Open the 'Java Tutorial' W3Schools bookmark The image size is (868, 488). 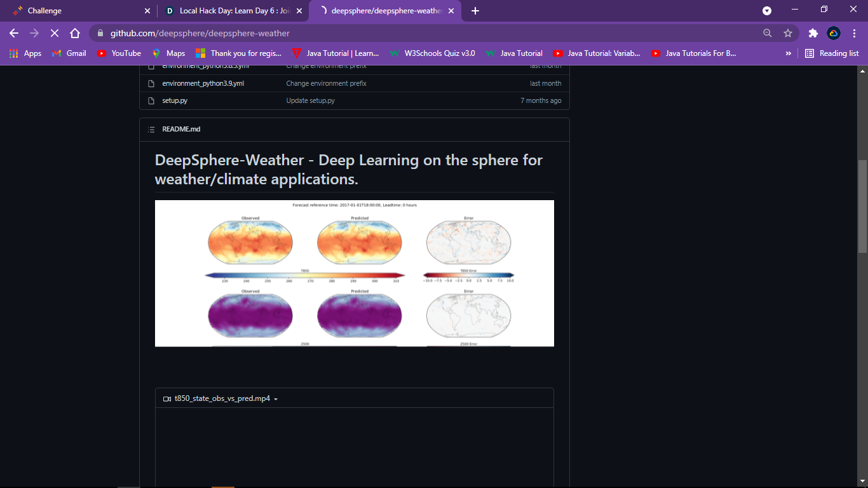pos(514,53)
